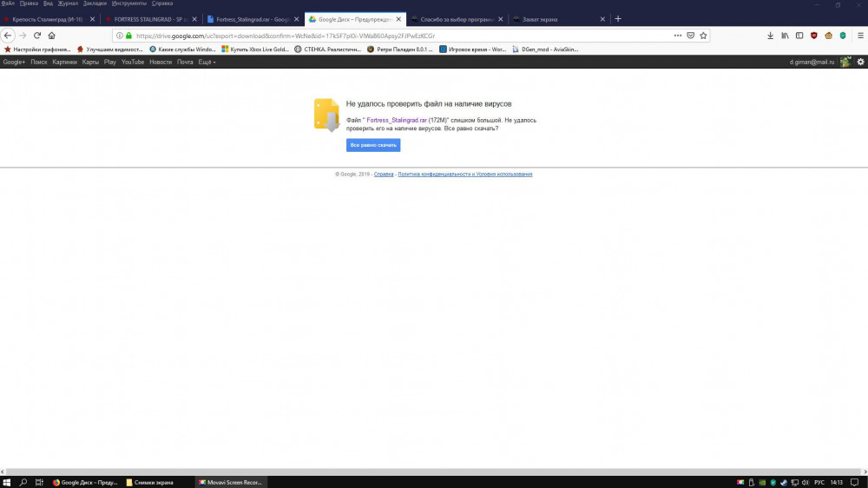Open the footer 'Справка' link
This screenshot has height=488, width=868.
(384, 174)
